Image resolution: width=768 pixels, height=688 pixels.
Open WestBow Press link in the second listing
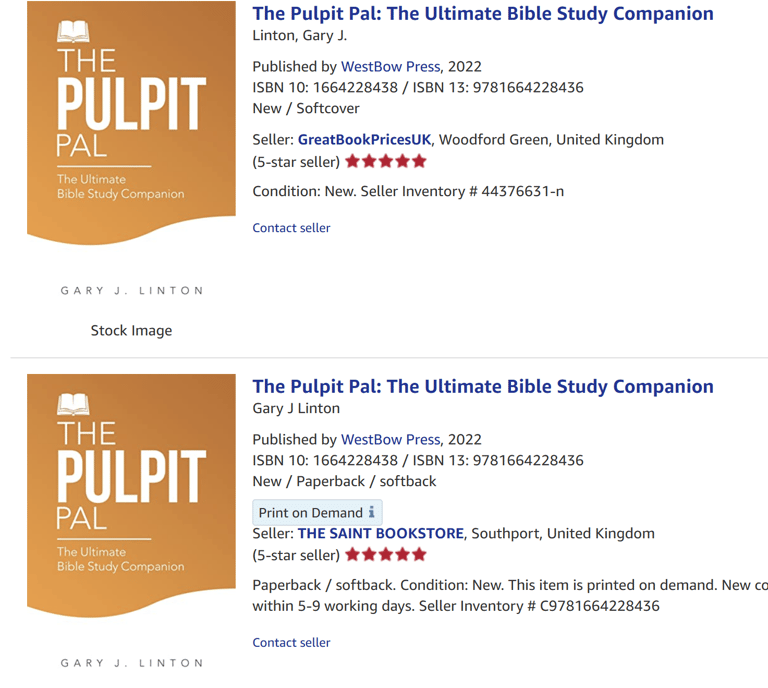coord(390,439)
